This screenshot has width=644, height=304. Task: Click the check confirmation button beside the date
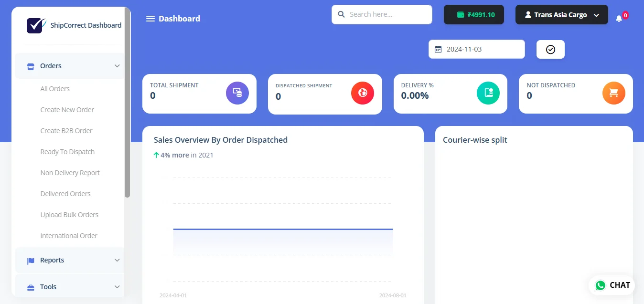[x=550, y=49]
